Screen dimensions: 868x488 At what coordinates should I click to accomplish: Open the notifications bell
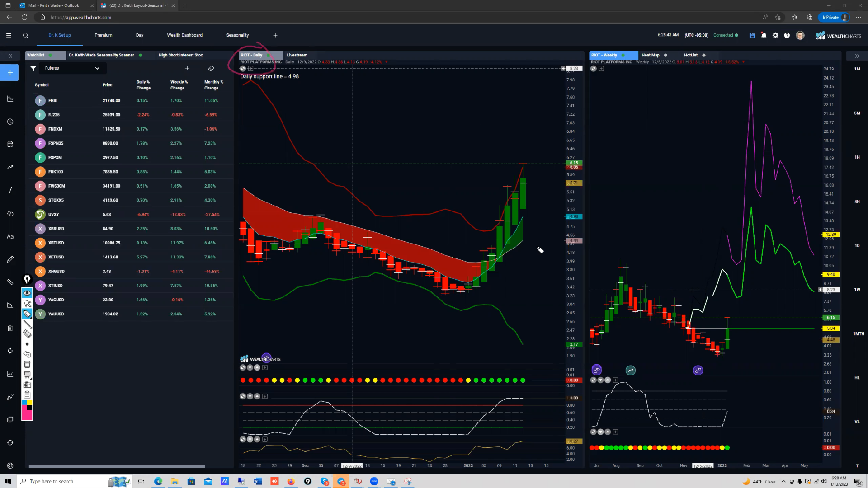point(764,35)
